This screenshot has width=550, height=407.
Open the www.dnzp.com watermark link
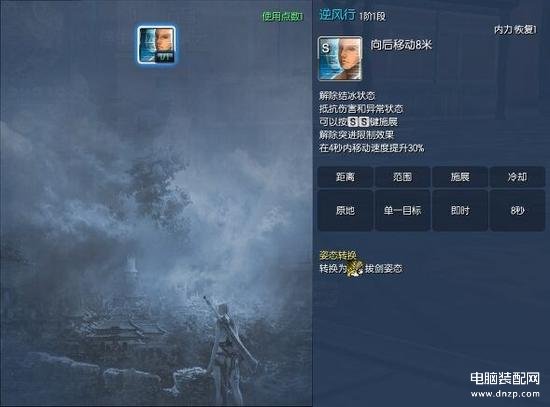[505, 394]
